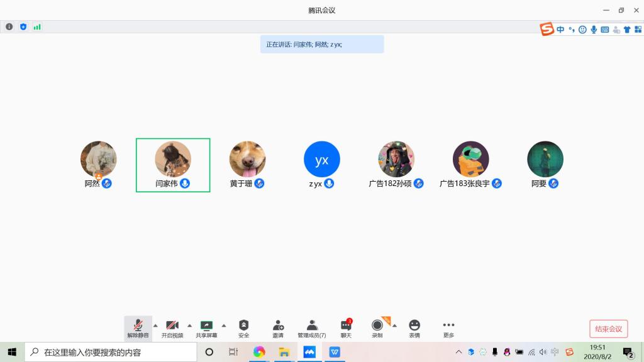Click the meeting info icon at top left
The height and width of the screenshot is (362, 644).
pyautogui.click(x=9, y=27)
